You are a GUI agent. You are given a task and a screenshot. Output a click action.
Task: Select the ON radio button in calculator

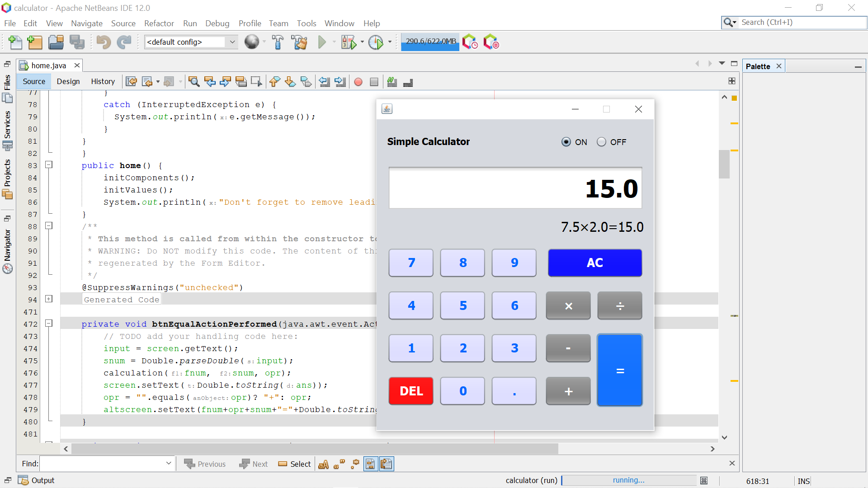click(566, 142)
